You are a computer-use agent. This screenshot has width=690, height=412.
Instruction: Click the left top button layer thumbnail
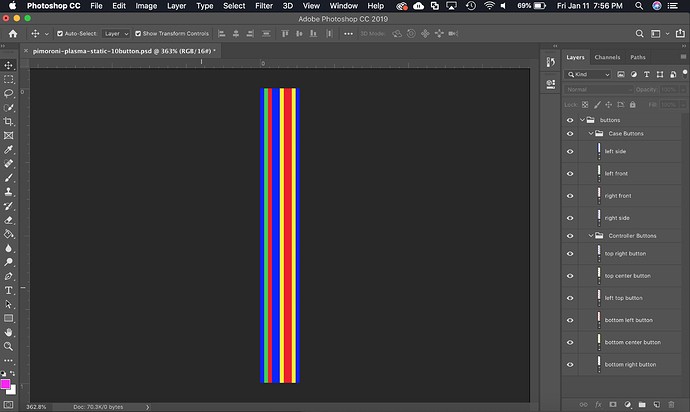coord(599,298)
